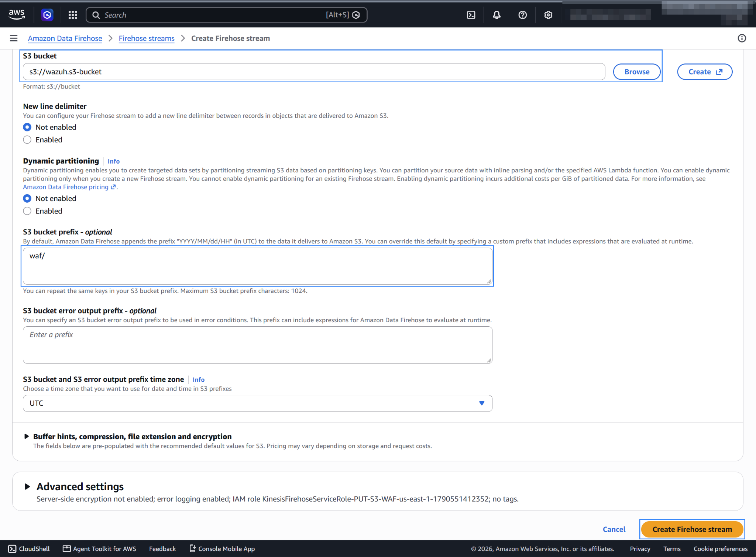
Task: Open Info link beside prefix time zone
Action: (x=199, y=380)
